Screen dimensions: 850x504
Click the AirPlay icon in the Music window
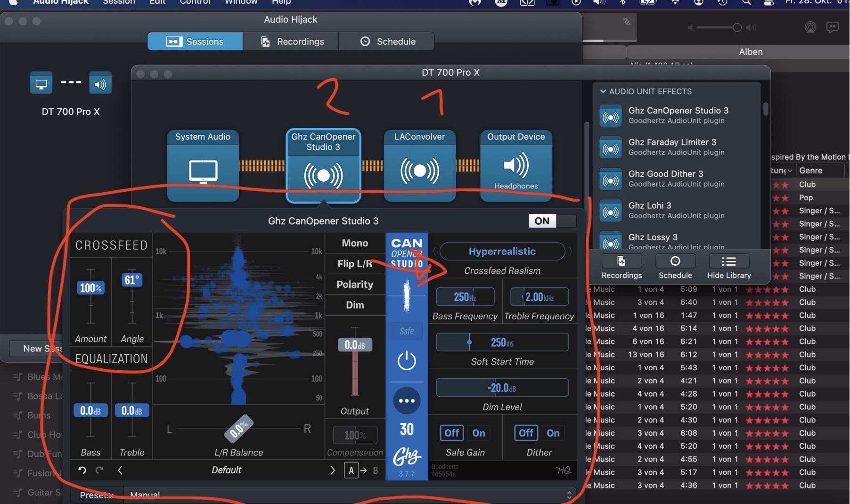810,27
